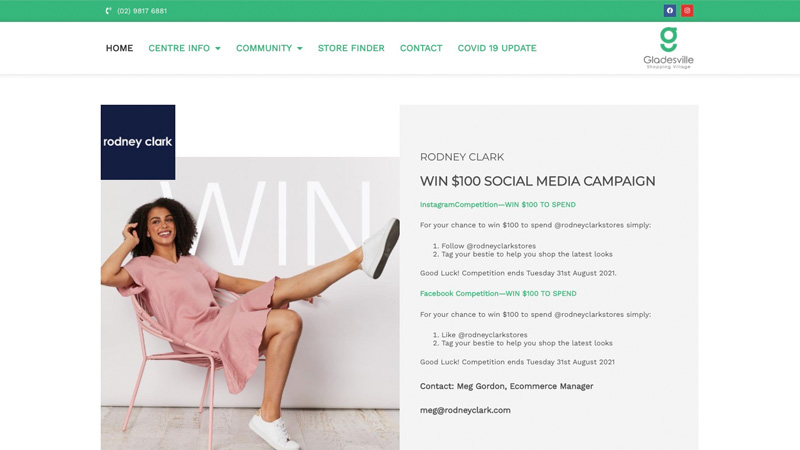Click the WIN promotional photo of woman
Image resolution: width=800 pixels, height=450 pixels.
[x=250, y=304]
